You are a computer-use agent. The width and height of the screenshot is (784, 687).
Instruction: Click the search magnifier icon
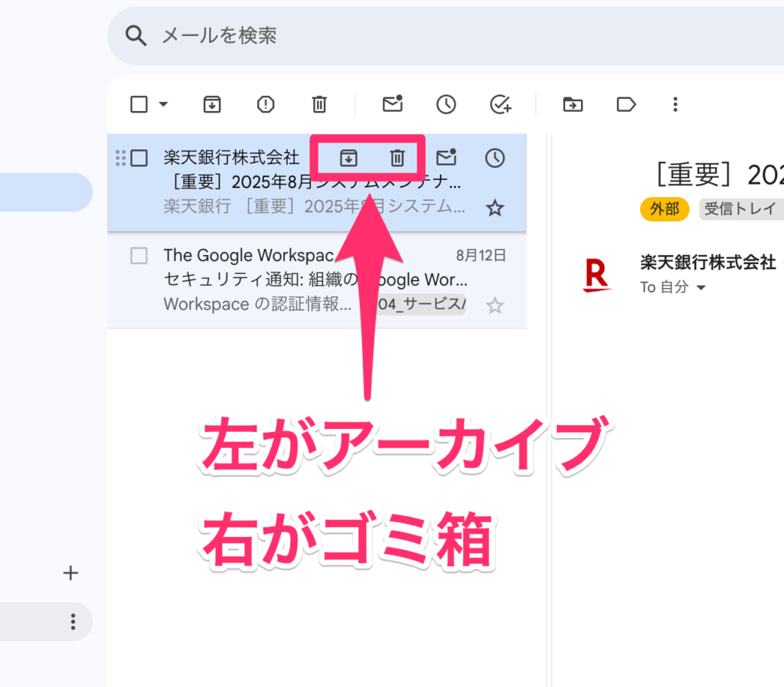pyautogui.click(x=136, y=36)
